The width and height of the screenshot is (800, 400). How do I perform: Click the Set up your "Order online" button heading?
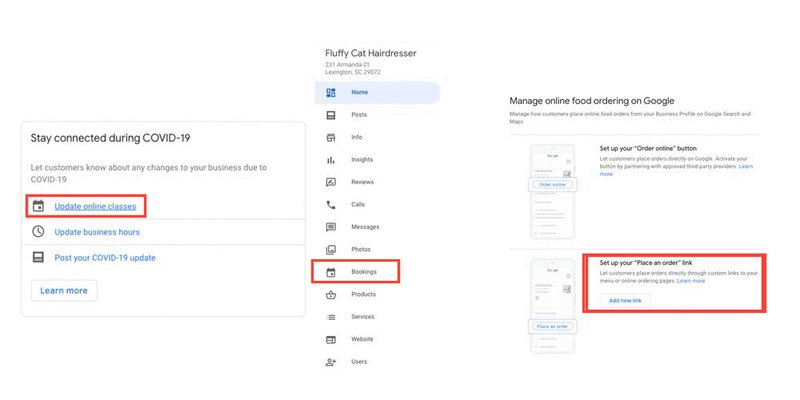point(648,148)
